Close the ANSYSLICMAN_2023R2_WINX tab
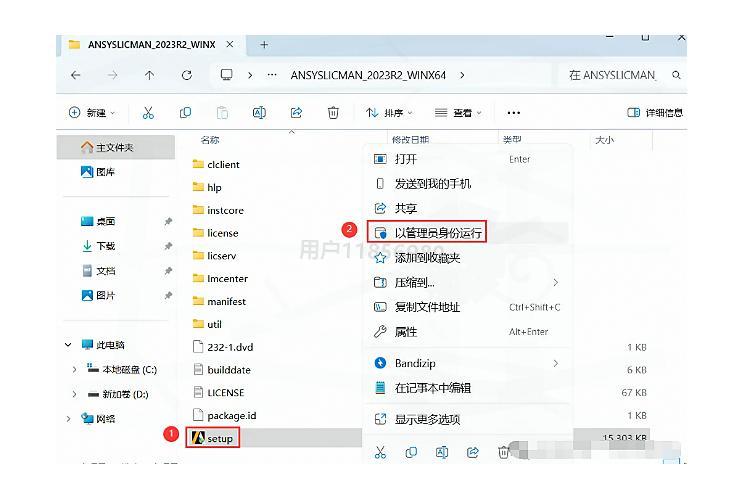The height and width of the screenshot is (500, 744). point(230,44)
